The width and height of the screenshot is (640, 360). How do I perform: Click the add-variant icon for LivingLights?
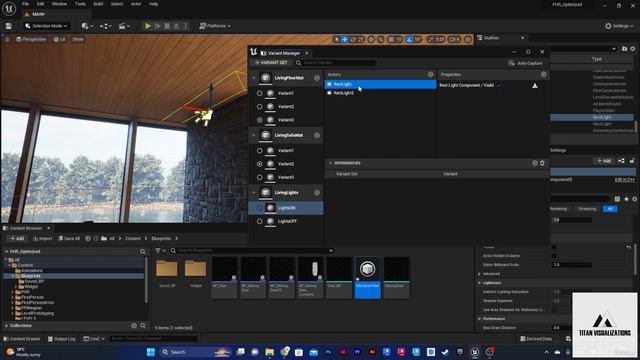coord(317,193)
